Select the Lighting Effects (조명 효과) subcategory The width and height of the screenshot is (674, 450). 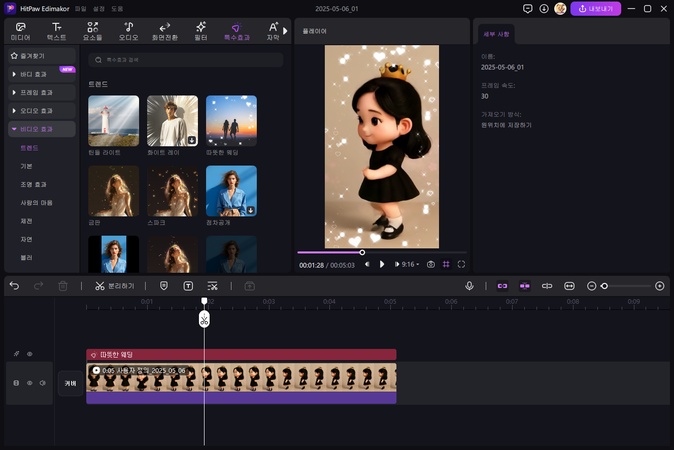33,184
